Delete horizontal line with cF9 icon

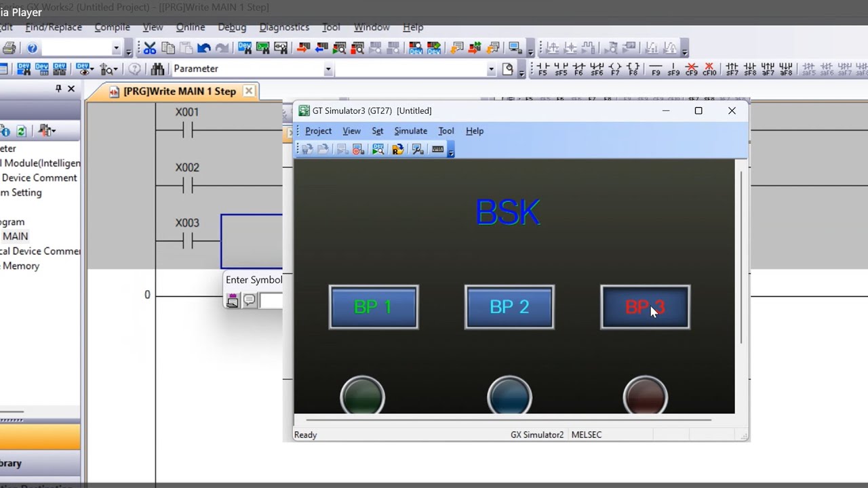pyautogui.click(x=691, y=69)
